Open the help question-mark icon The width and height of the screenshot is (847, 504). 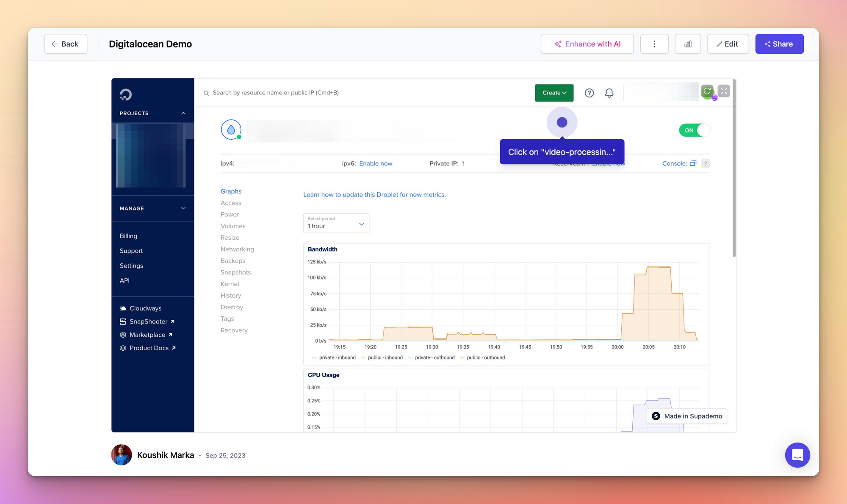click(589, 93)
